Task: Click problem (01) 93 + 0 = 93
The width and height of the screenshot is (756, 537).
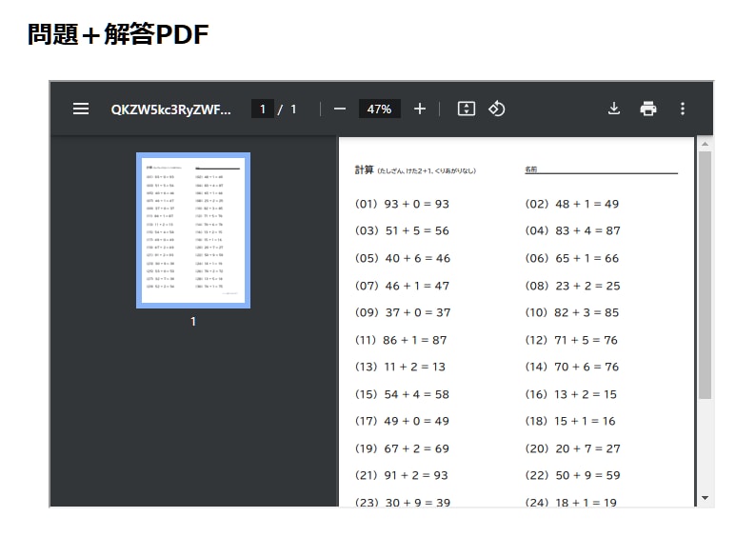Action: tap(402, 204)
